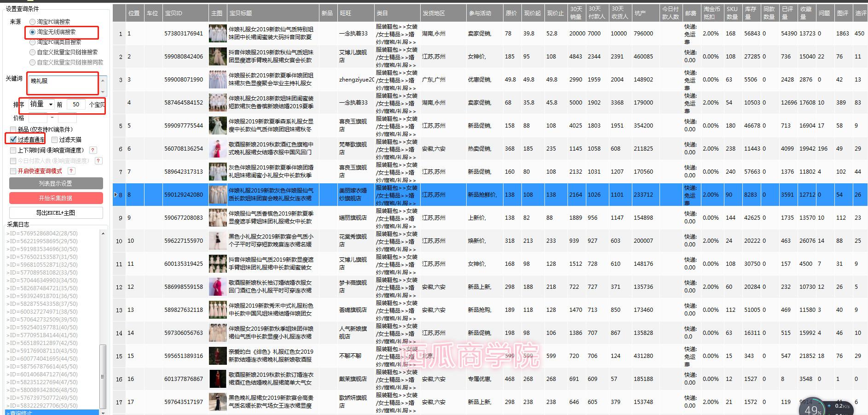This screenshot has width=868, height=415.
Task: Click product thumbnail for item 597643517197
Action: [x=218, y=402]
